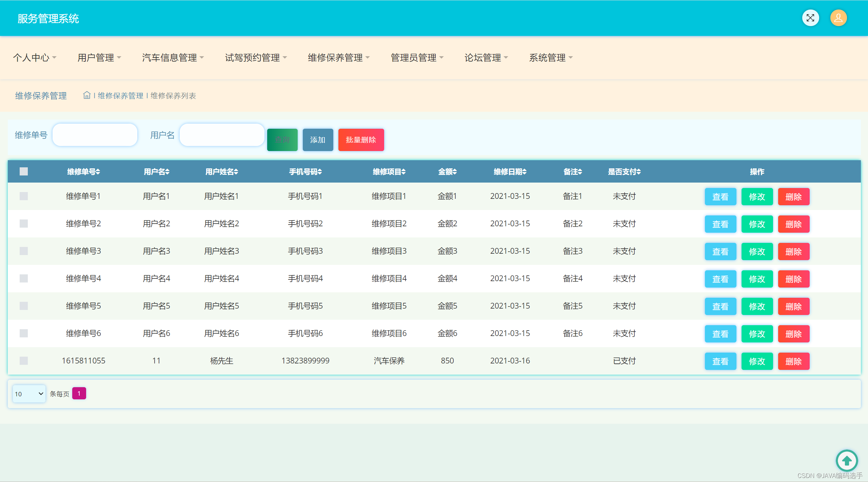
Task: Open the 汽车信息管理 menu
Action: 173,58
